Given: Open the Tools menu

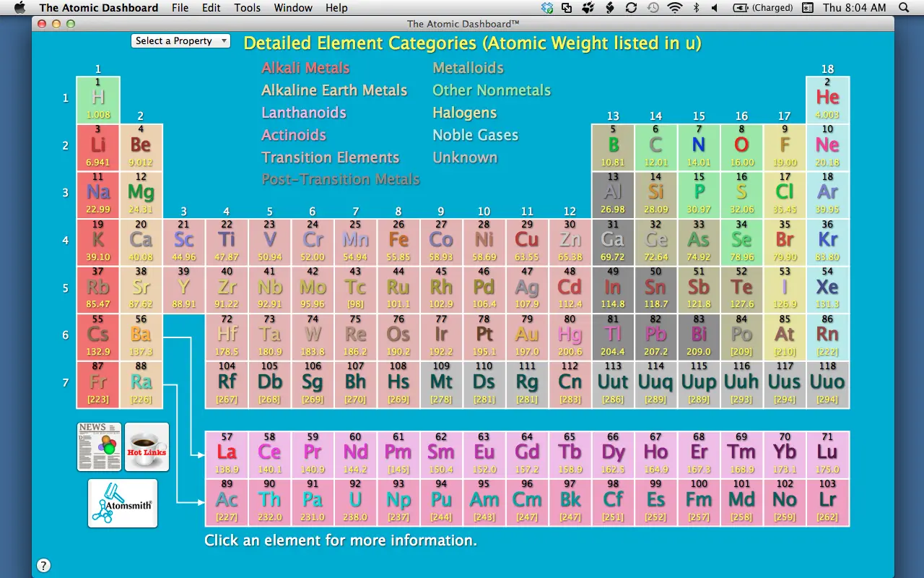Looking at the screenshot, I should pyautogui.click(x=248, y=8).
